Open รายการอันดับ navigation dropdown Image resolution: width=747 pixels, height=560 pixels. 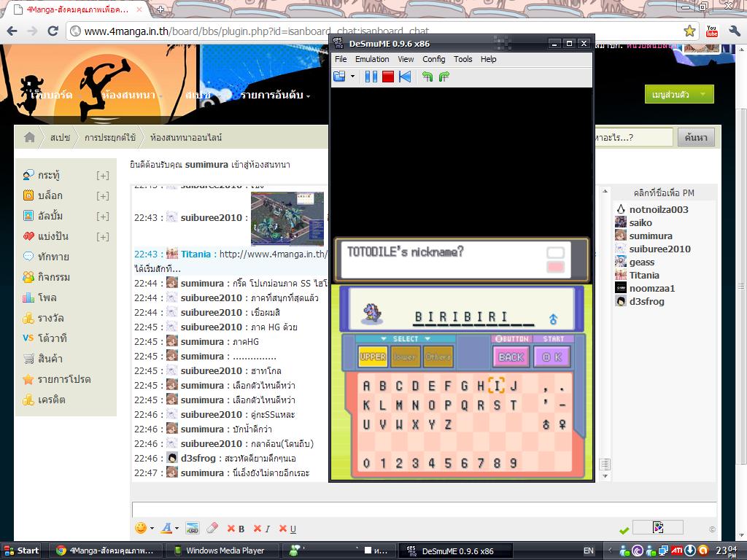point(275,95)
